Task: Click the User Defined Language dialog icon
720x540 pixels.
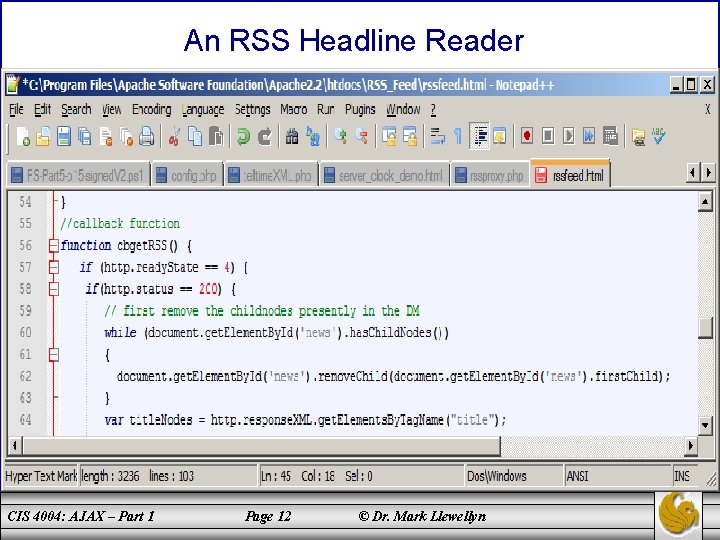Action: coord(500,136)
